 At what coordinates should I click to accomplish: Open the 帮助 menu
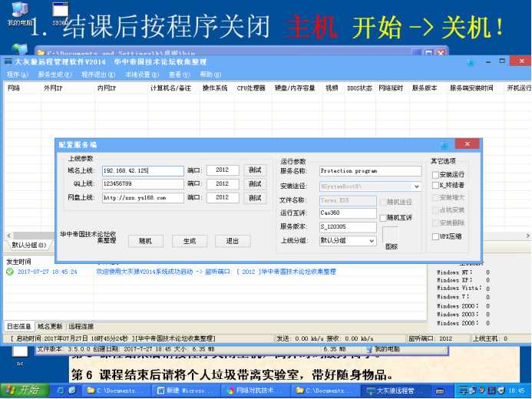(210, 74)
